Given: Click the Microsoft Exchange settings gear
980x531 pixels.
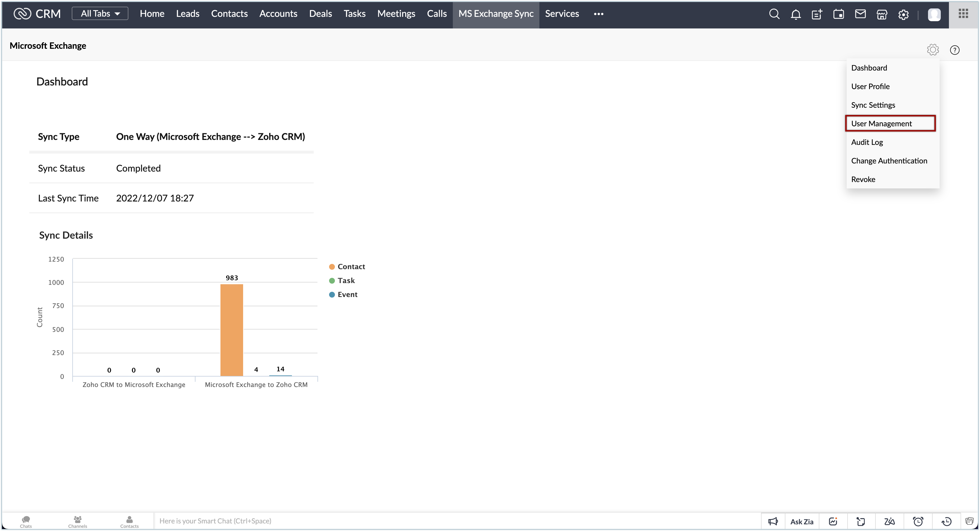Looking at the screenshot, I should coord(932,50).
